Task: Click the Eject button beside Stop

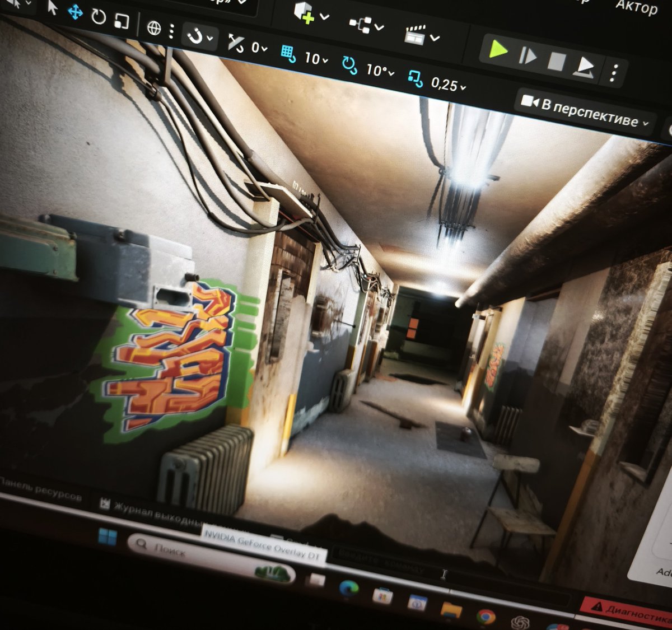Action: coord(585,67)
